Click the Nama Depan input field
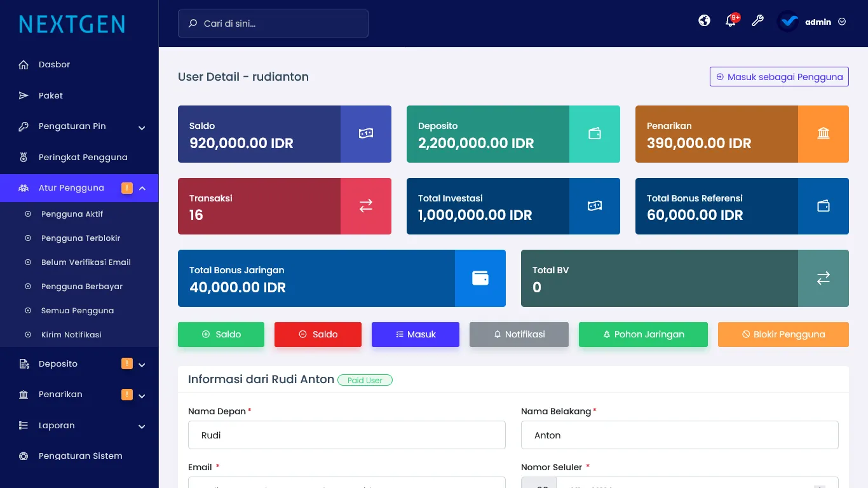 click(x=347, y=435)
